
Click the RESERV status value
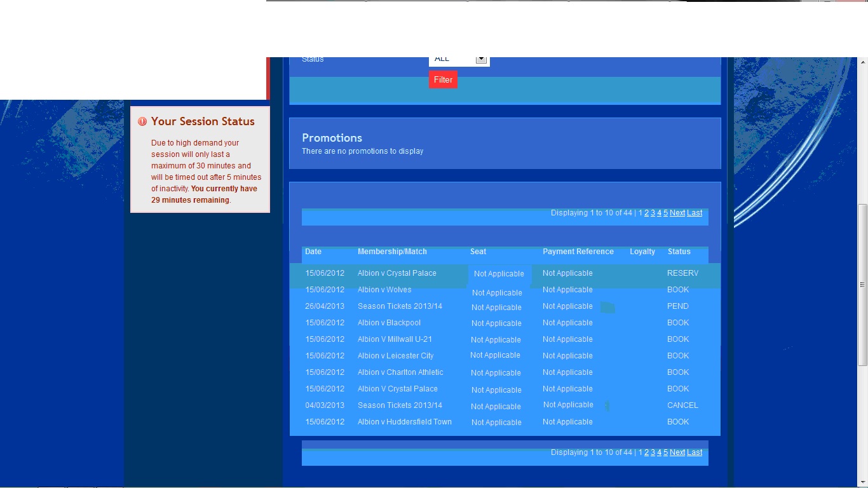pos(682,273)
